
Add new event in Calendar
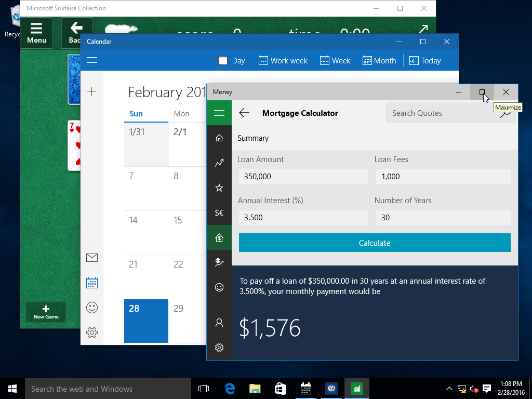(92, 91)
